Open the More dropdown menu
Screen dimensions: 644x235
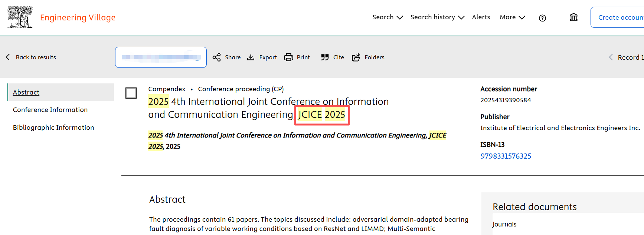coord(512,17)
